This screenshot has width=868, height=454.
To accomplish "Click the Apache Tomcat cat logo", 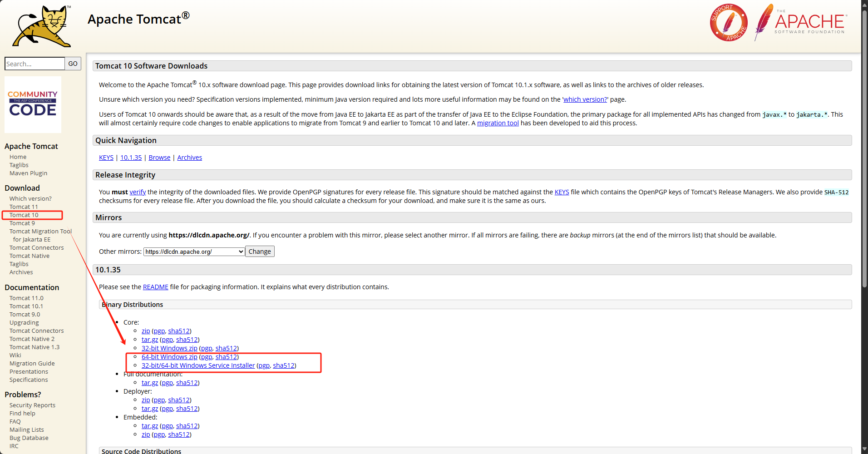I will click(42, 26).
